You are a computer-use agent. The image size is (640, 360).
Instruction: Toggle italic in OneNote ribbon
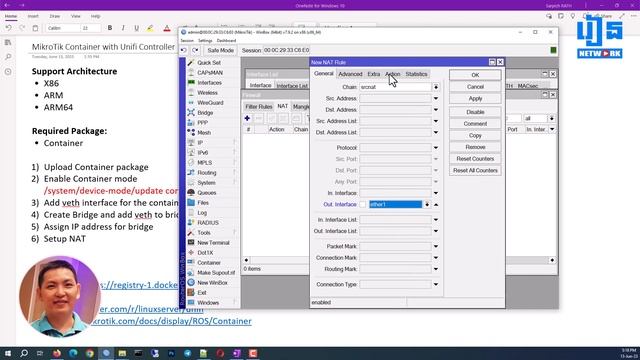pyautogui.click(x=123, y=28)
